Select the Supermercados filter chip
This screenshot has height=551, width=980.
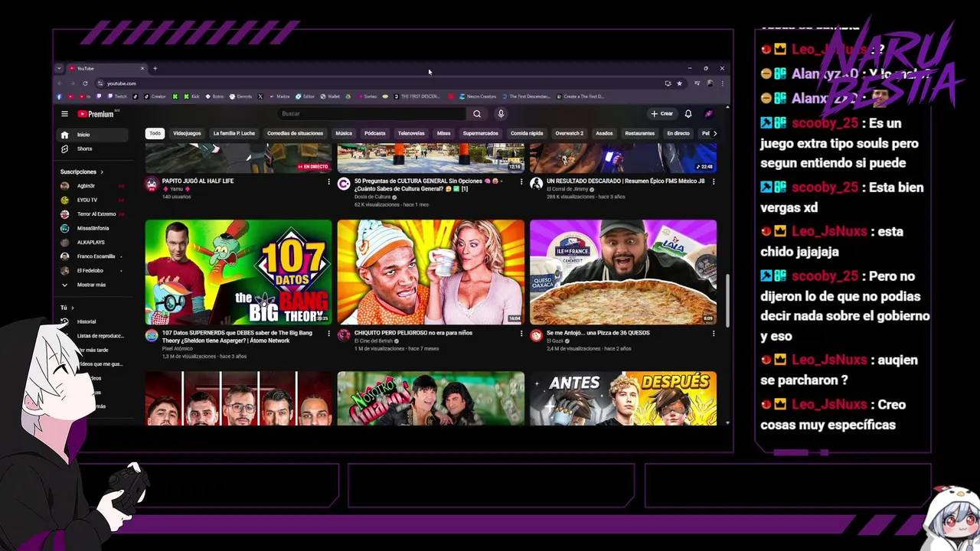480,133
